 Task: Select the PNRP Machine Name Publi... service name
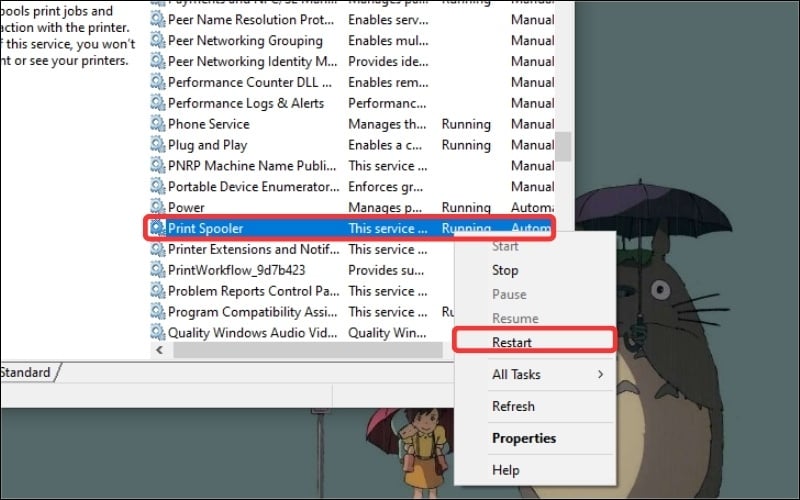(x=252, y=166)
